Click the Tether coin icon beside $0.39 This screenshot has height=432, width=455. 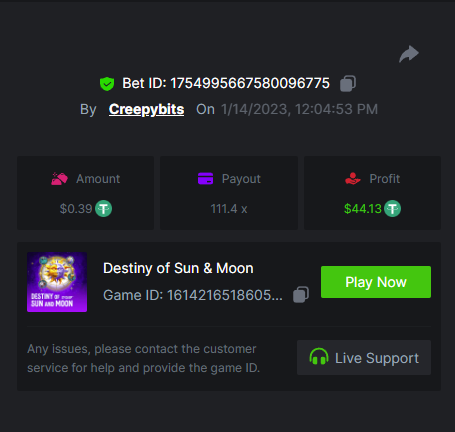[x=104, y=209]
